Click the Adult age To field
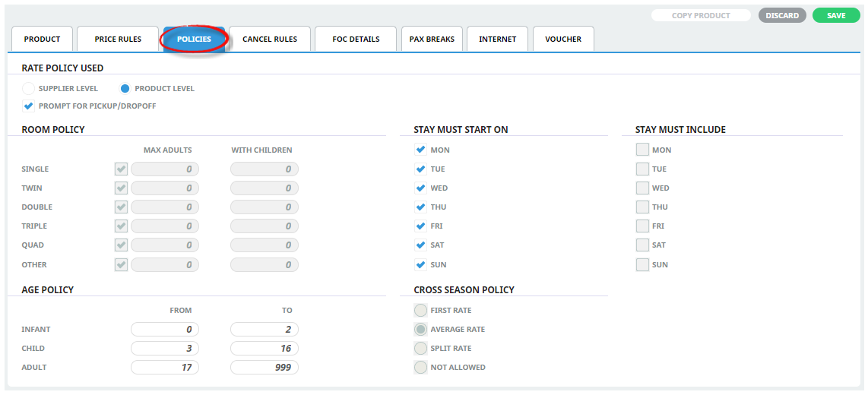The width and height of the screenshot is (868, 395). pos(265,368)
